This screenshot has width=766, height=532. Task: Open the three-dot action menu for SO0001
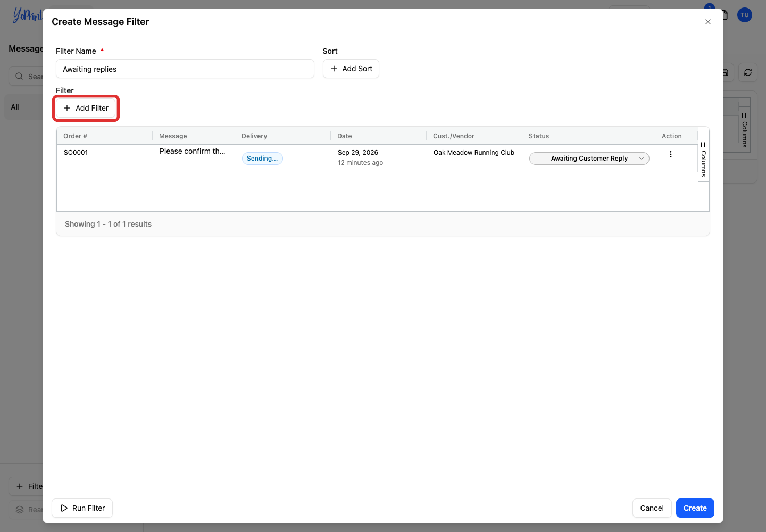click(x=671, y=154)
